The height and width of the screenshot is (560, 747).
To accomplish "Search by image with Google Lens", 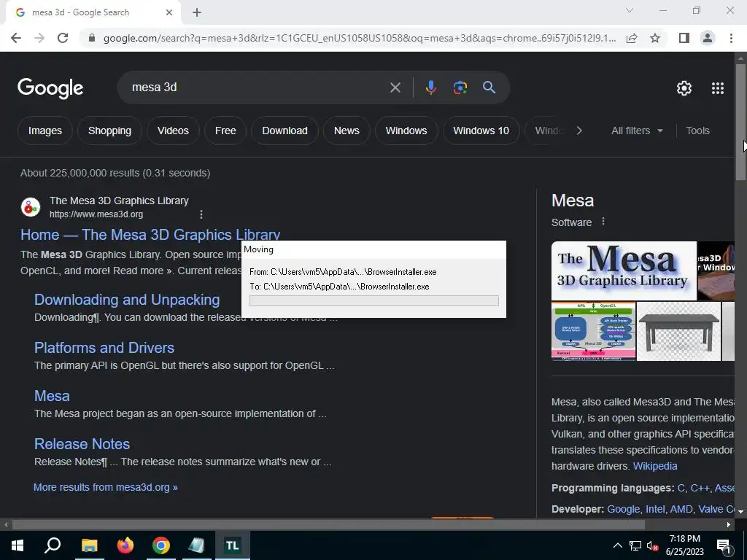I will [x=460, y=87].
